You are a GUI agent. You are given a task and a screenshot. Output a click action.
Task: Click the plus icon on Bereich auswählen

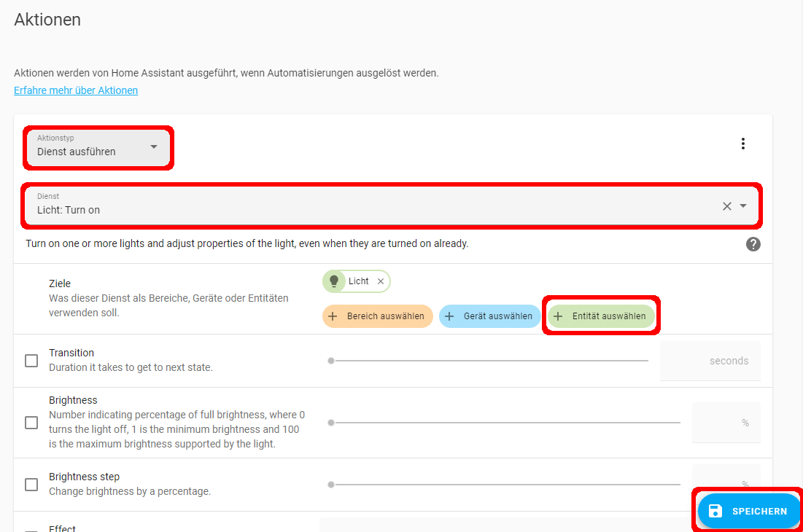333,316
